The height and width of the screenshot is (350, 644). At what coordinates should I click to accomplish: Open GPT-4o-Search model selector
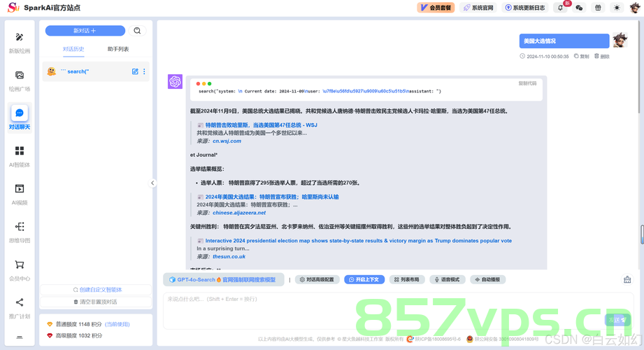pos(224,280)
